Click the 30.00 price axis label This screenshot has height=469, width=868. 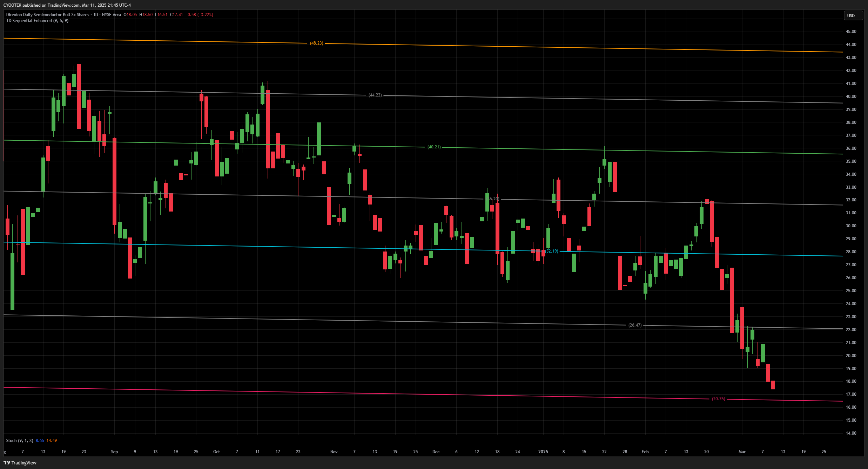851,226
